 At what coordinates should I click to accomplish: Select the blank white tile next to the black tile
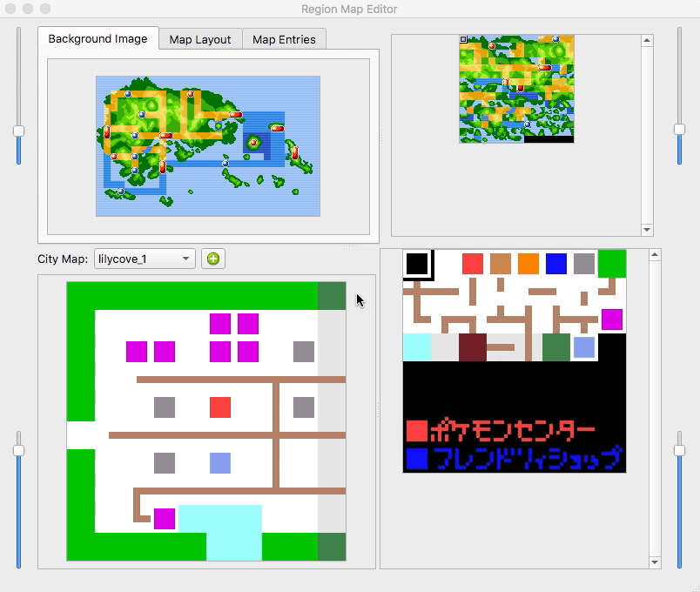pos(445,264)
